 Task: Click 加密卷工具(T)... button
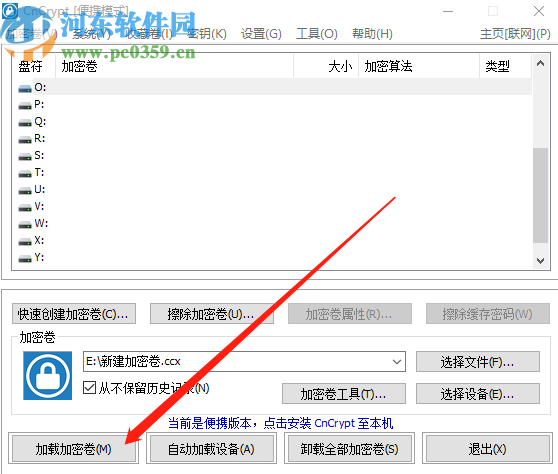[x=344, y=394]
